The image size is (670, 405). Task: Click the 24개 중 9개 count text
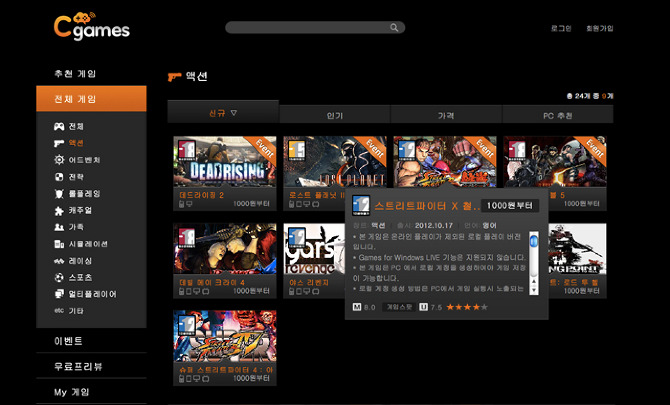590,96
